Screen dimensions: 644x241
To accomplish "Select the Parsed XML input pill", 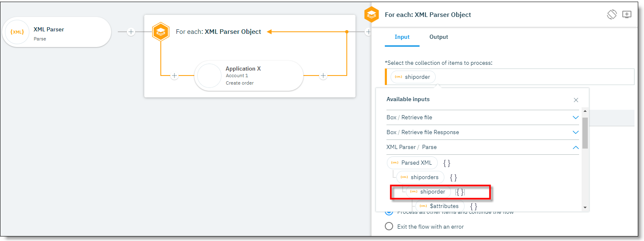I will point(412,163).
